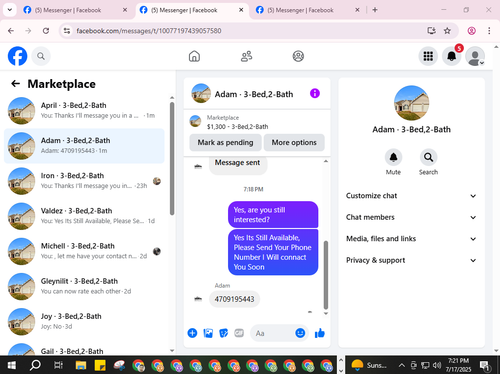
Task: Open the Windows Start menu
Action: coord(11,365)
